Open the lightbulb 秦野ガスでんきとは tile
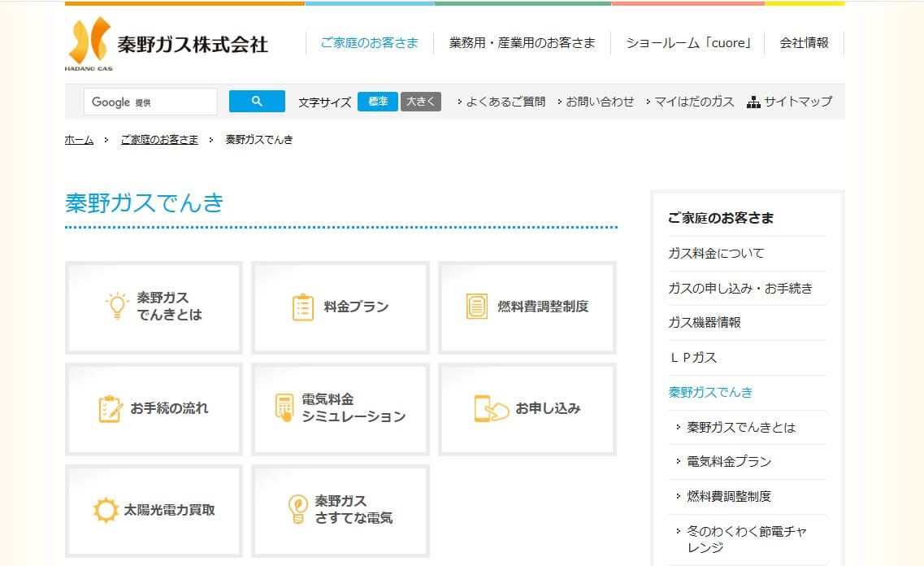 coord(154,307)
